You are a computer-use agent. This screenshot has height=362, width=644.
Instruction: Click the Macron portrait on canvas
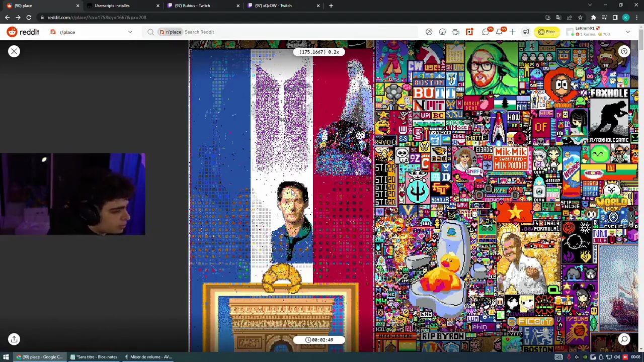[292, 222]
